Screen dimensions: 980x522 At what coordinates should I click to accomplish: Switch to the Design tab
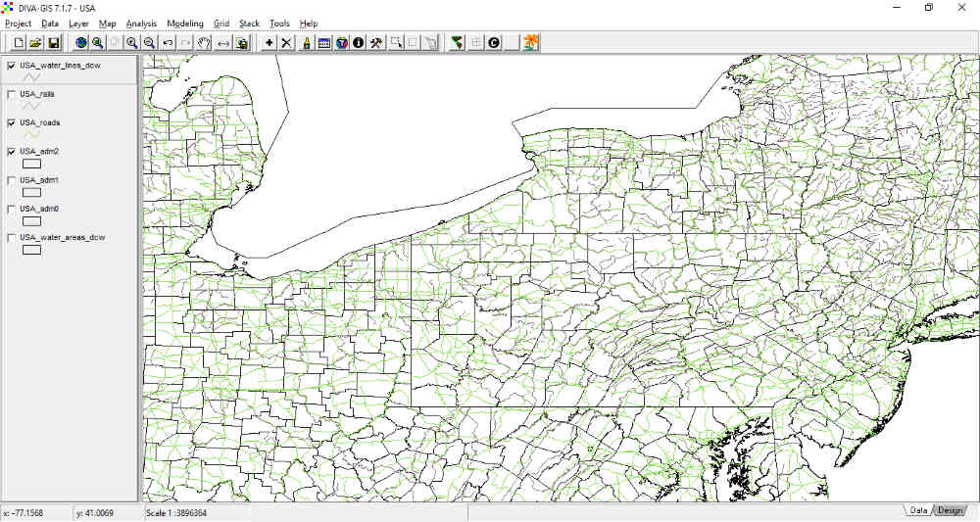[950, 511]
